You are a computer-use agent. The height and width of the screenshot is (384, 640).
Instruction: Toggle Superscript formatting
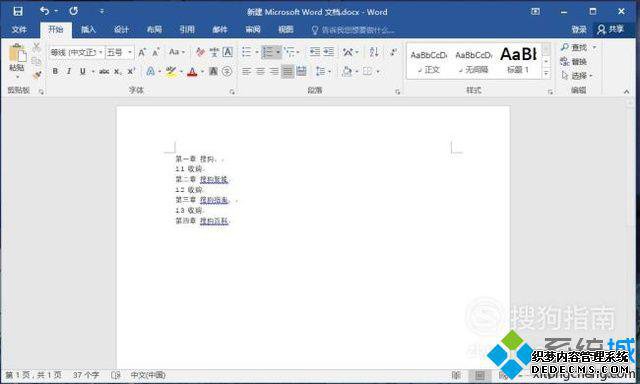tap(131, 71)
